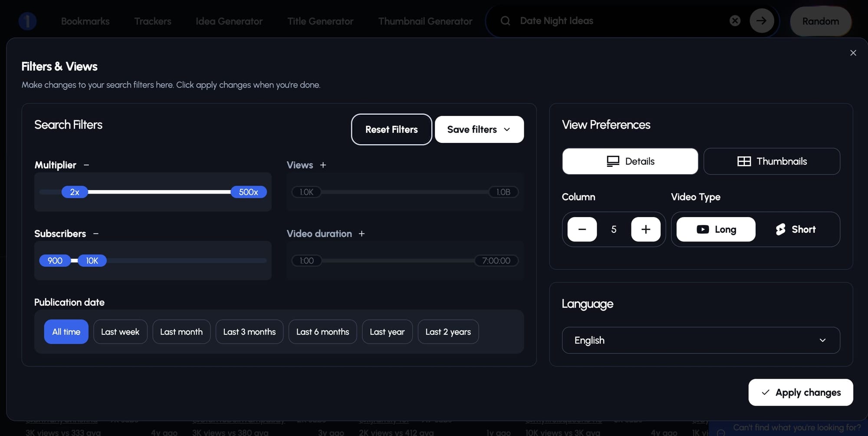The height and width of the screenshot is (436, 868).
Task: Enable the Views filter with plus icon
Action: pyautogui.click(x=323, y=165)
